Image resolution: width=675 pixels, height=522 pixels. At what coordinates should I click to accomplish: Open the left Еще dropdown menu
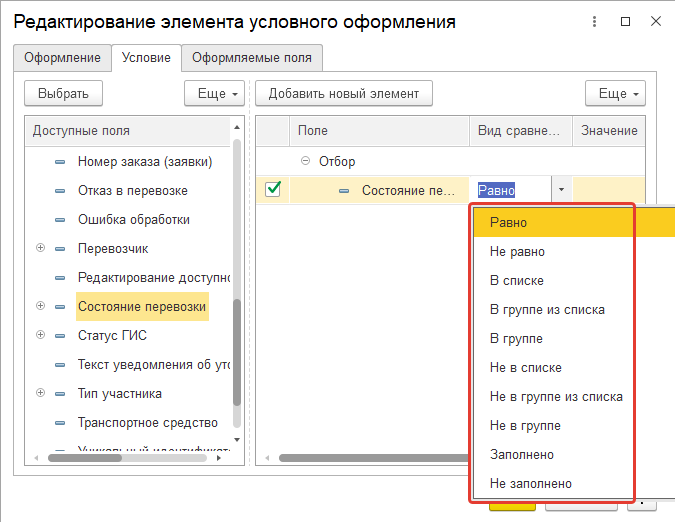point(214,93)
